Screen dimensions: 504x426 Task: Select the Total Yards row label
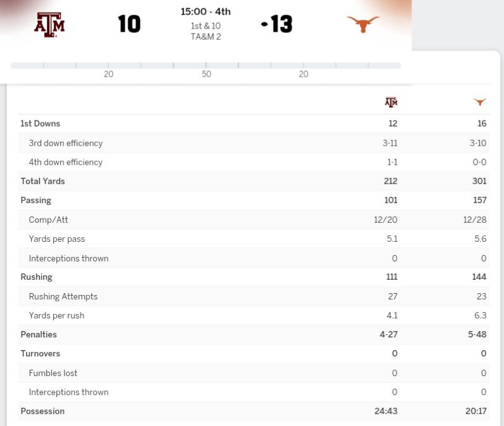point(43,181)
